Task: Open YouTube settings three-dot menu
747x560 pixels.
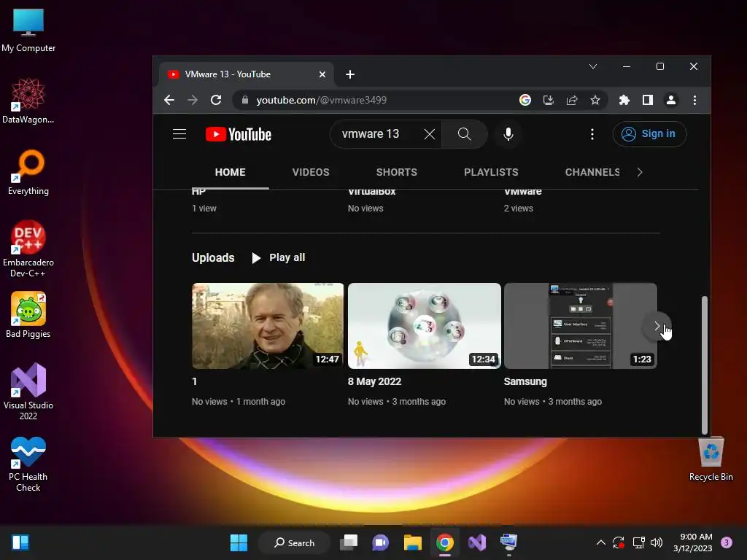Action: [x=592, y=134]
